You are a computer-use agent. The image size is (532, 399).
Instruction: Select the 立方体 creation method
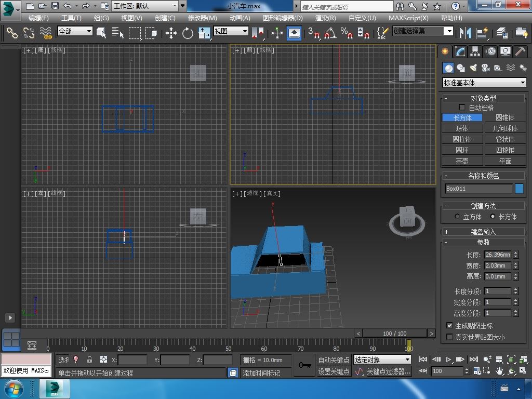pos(458,217)
